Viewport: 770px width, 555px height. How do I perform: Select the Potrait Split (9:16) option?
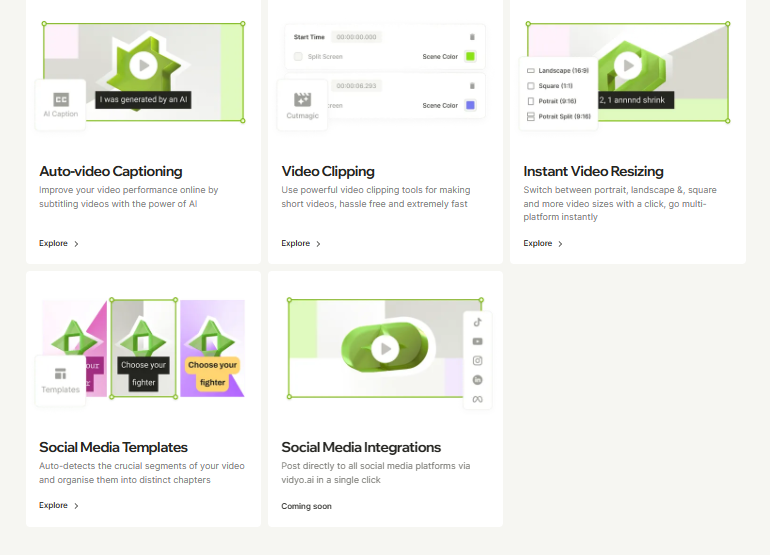click(531, 116)
